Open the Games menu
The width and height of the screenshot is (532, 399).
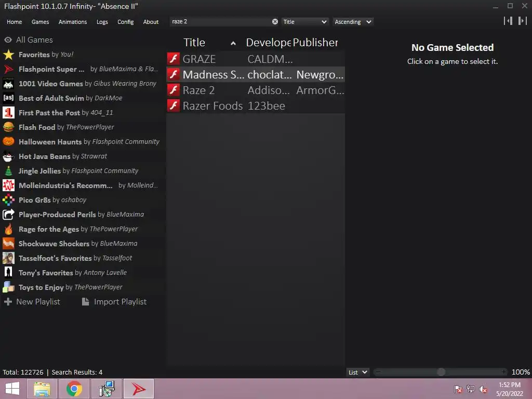click(40, 22)
